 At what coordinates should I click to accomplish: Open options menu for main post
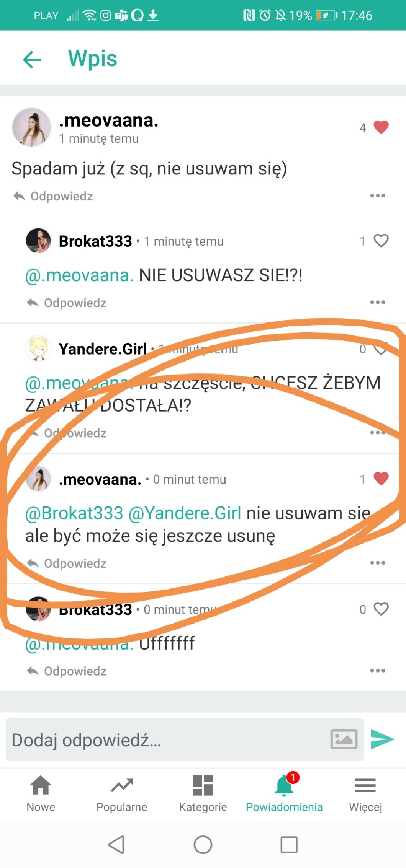coord(378,196)
